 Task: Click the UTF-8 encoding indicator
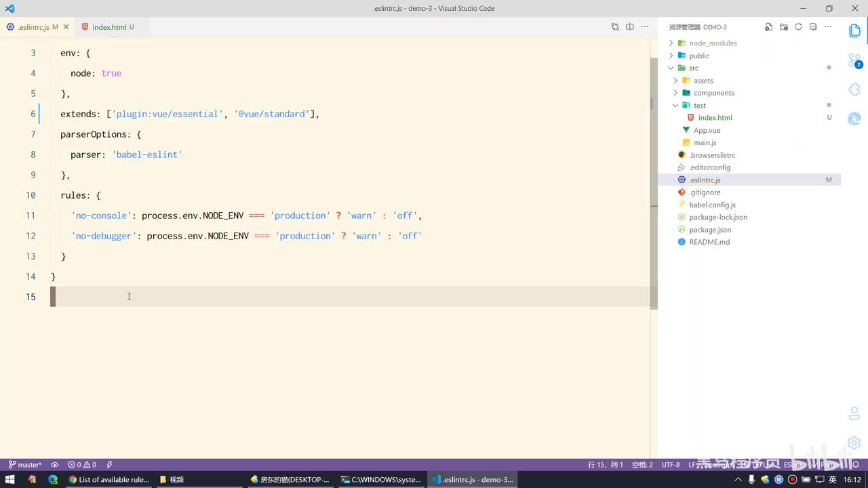[x=670, y=465]
